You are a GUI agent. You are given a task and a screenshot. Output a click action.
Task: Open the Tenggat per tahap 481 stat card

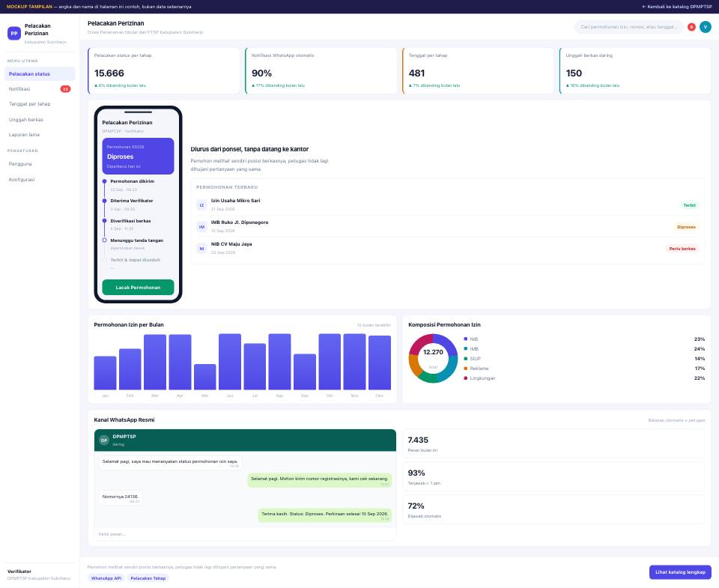pyautogui.click(x=479, y=70)
